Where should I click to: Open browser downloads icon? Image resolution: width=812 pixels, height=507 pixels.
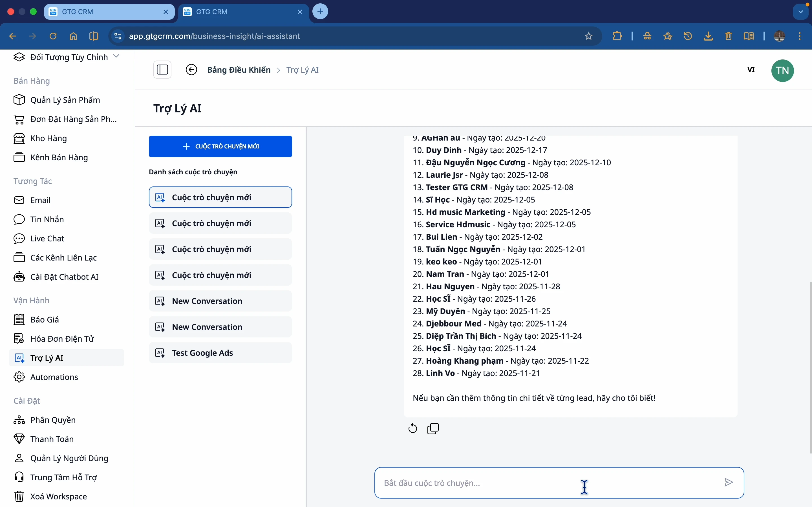coord(708,36)
